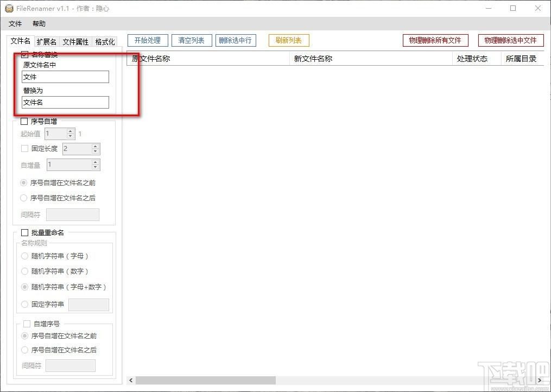This screenshot has height=392, width=551.
Task: Increase the 自增量 spinner value
Action: coord(96,162)
